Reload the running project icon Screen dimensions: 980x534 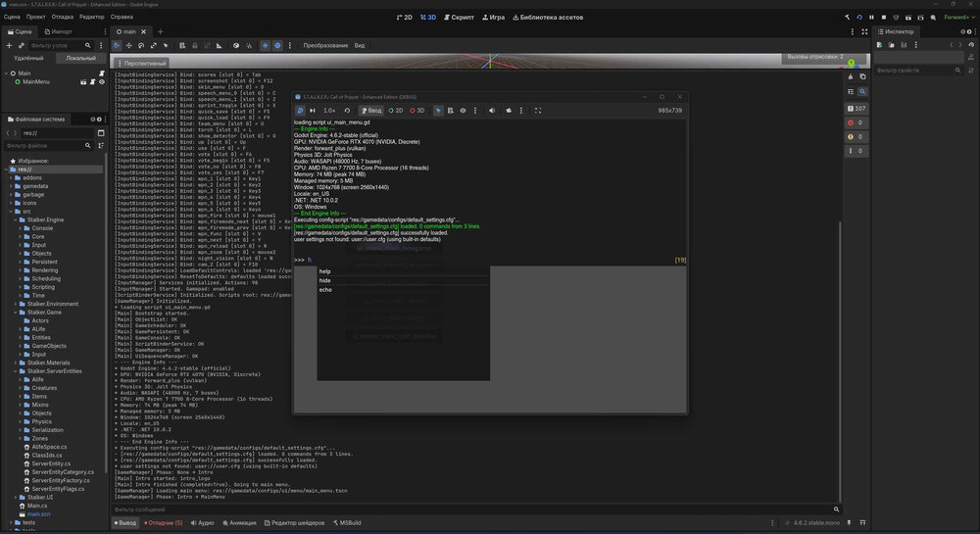[x=859, y=18]
